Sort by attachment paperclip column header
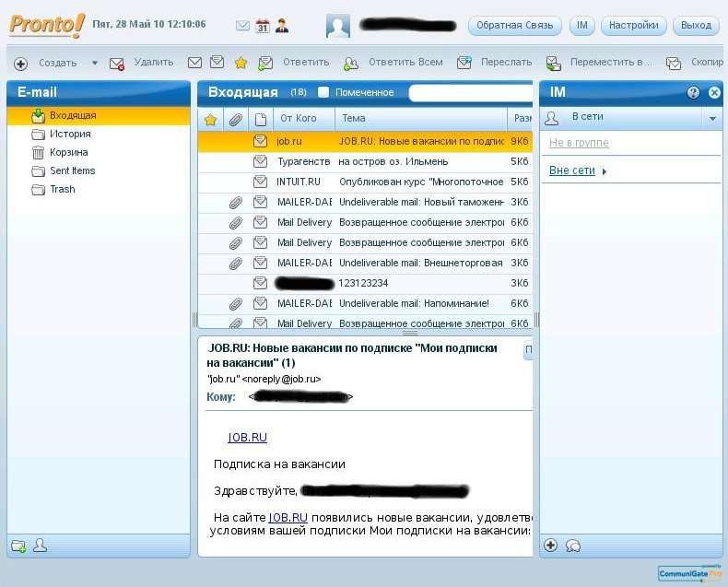The image size is (728, 587). click(236, 120)
